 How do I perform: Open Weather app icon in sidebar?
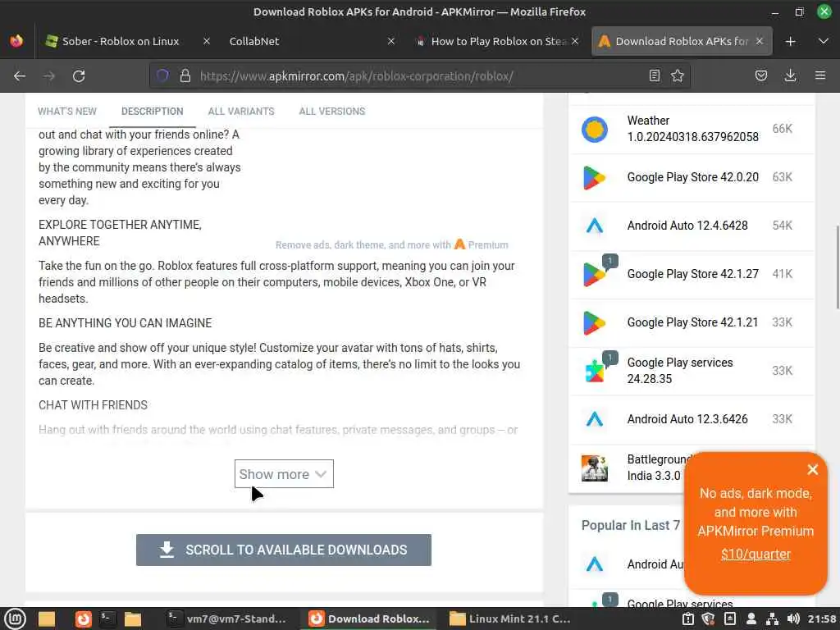tap(595, 129)
